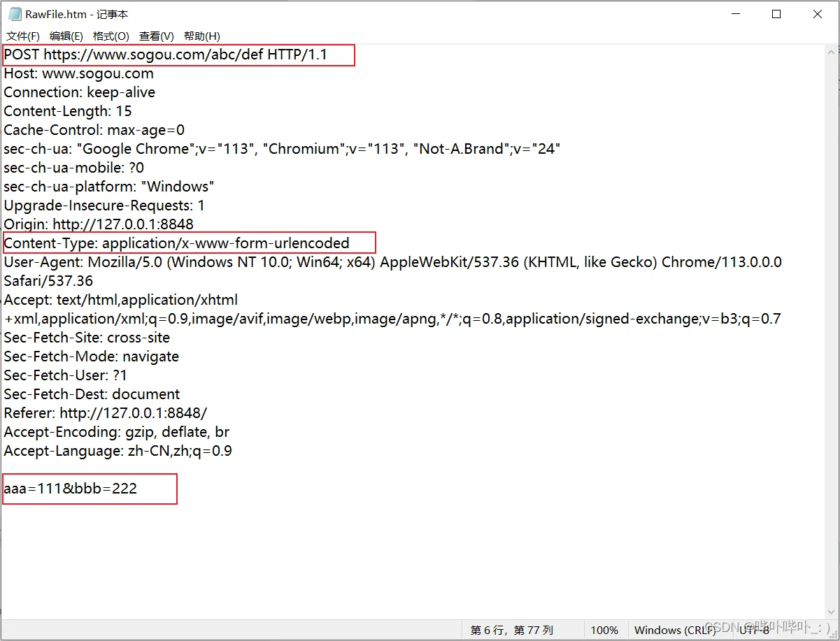Image resolution: width=840 pixels, height=641 pixels.
Task: Click the 'Safari/537.36' wrapped line
Action: [48, 281]
